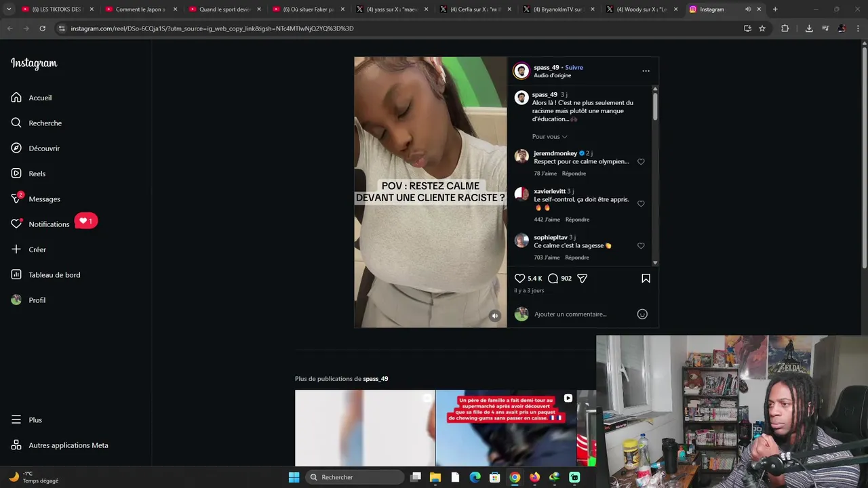Viewport: 868px width, 488px height.
Task: Like sophiepltav's comment
Action: coord(641,246)
